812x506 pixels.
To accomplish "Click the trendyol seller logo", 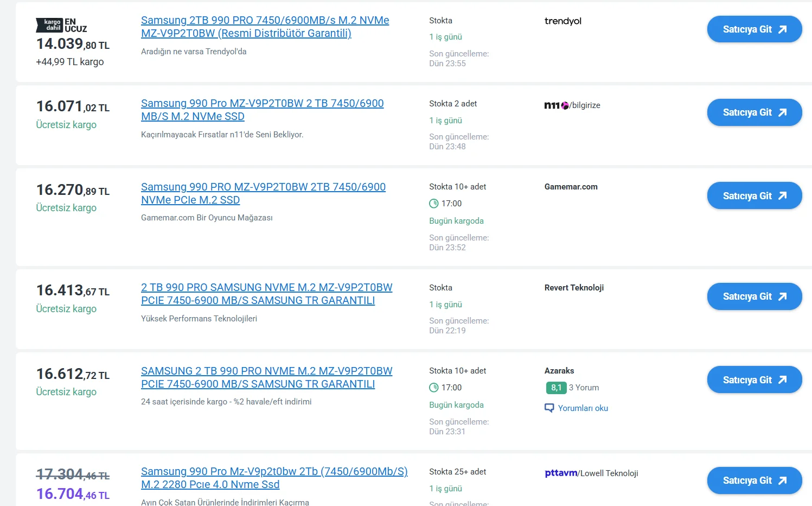I will (x=562, y=21).
